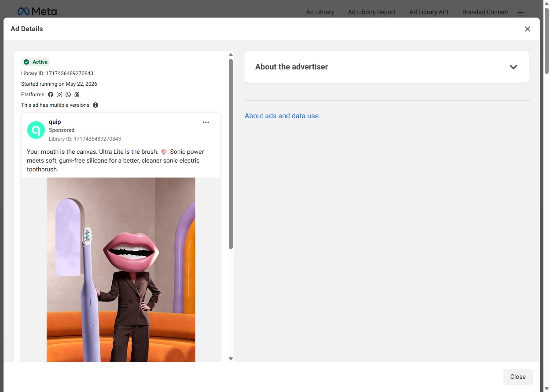Click the quip advertiser name
Viewport: 550px width, 392px height.
[x=55, y=122]
